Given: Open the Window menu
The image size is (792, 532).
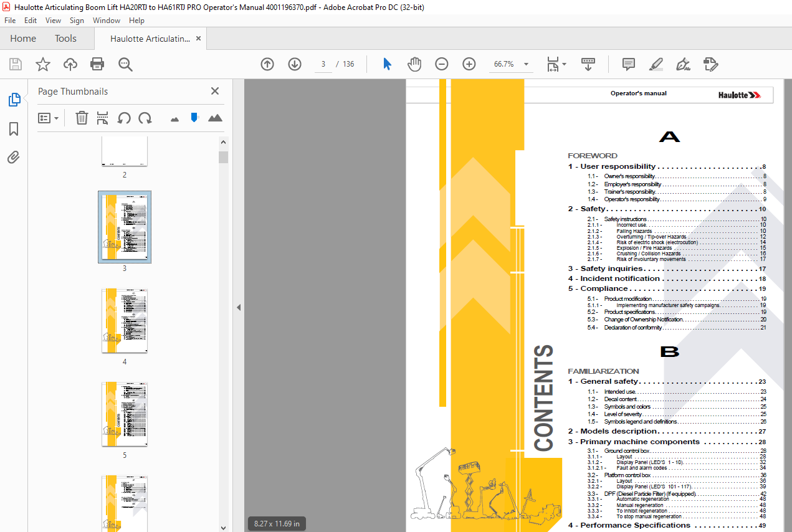Looking at the screenshot, I should click(x=107, y=21).
